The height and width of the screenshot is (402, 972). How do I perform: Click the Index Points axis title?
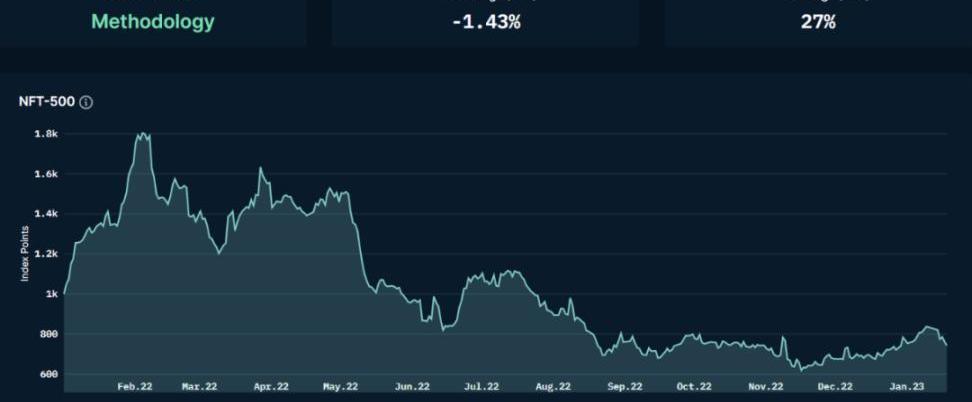click(25, 253)
